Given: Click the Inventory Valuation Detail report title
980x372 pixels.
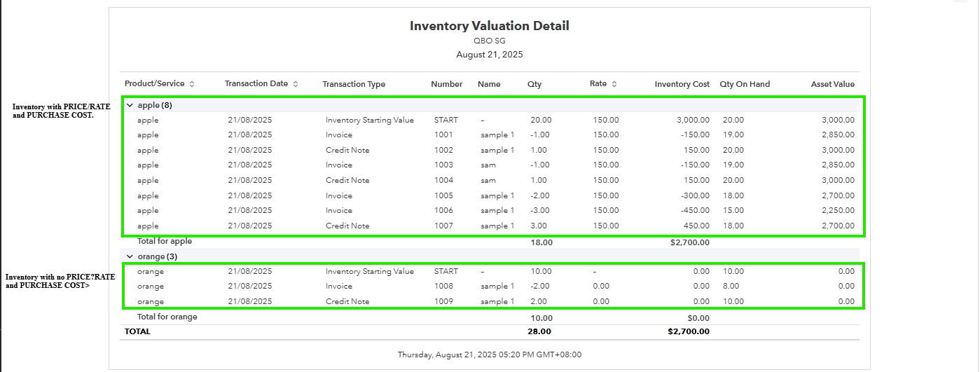Looking at the screenshot, I should pyautogui.click(x=489, y=26).
